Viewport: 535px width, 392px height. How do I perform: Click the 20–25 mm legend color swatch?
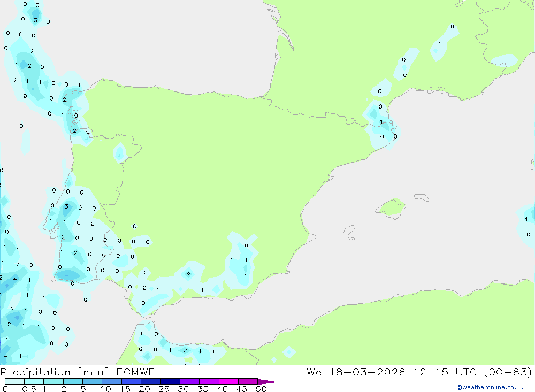point(151,381)
